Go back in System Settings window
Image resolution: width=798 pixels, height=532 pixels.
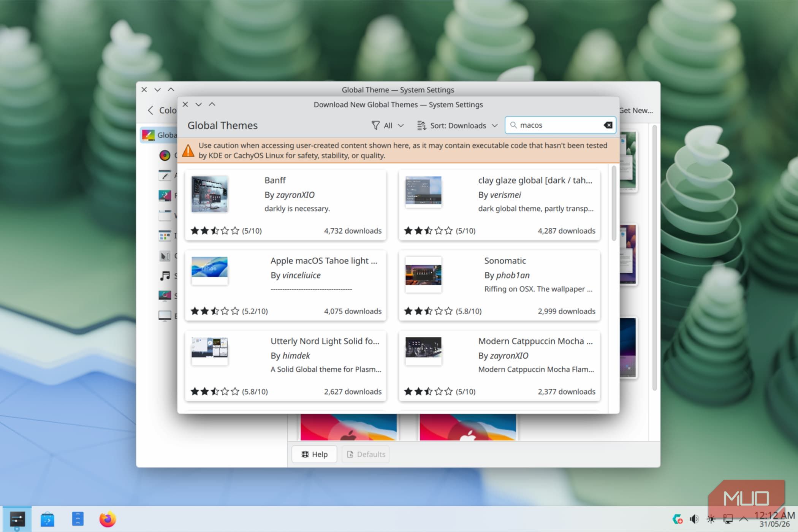(150, 110)
